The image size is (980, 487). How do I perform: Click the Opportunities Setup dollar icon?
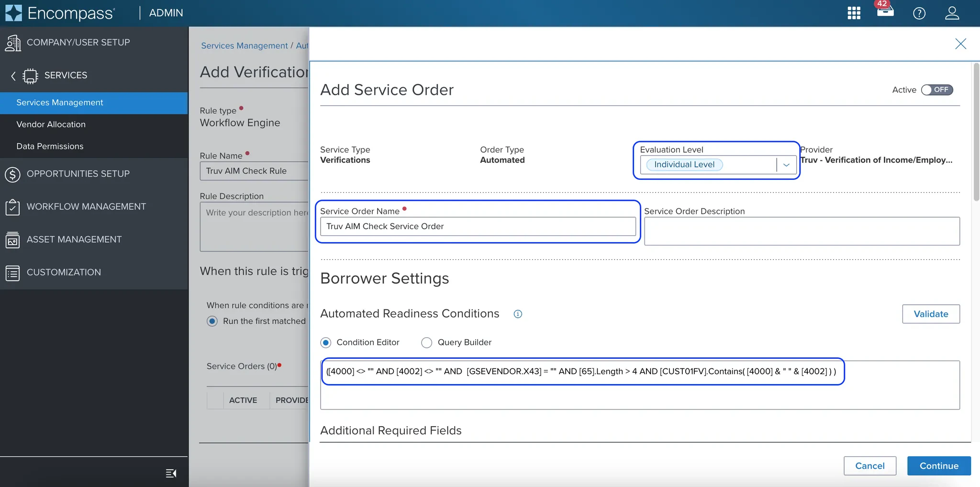[x=12, y=174]
